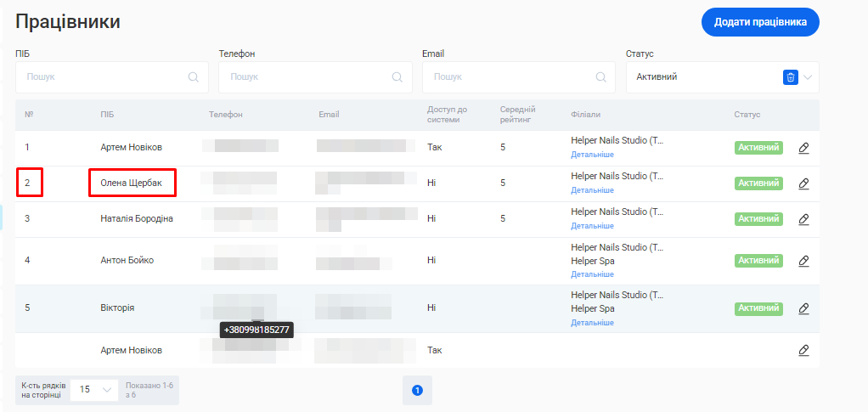Image resolution: width=868 pixels, height=412 pixels.
Task: Open edit for Наталія Бородіна
Action: (x=803, y=219)
